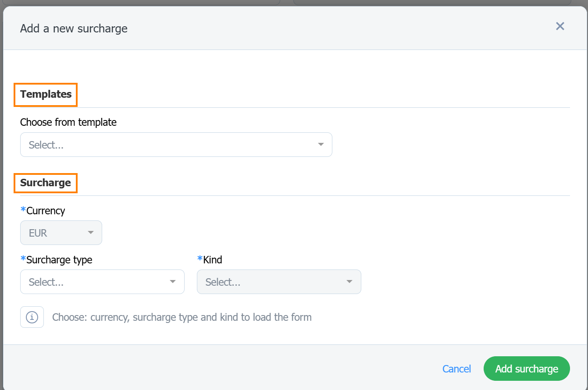The image size is (588, 390).
Task: Click the hint text about loading the form
Action: click(182, 317)
